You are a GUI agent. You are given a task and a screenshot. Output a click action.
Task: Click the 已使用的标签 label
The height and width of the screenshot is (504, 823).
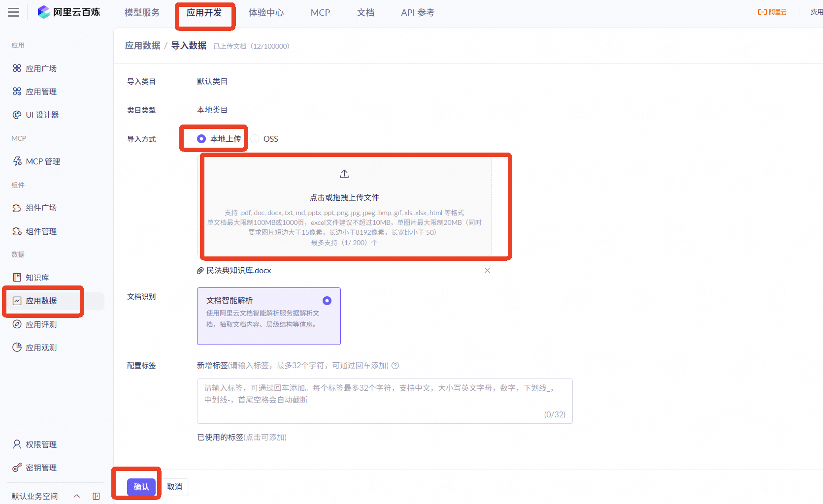tap(220, 437)
